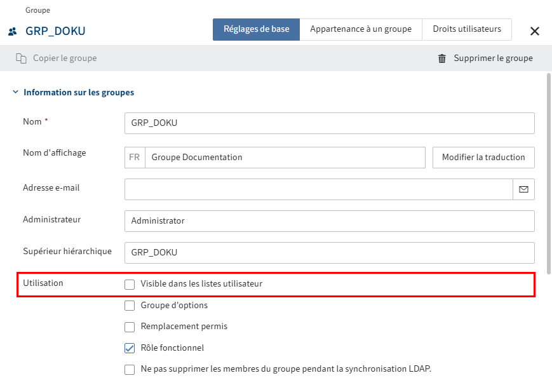Click the envelope icon in the email field
This screenshot has width=552, height=392.
[523, 189]
